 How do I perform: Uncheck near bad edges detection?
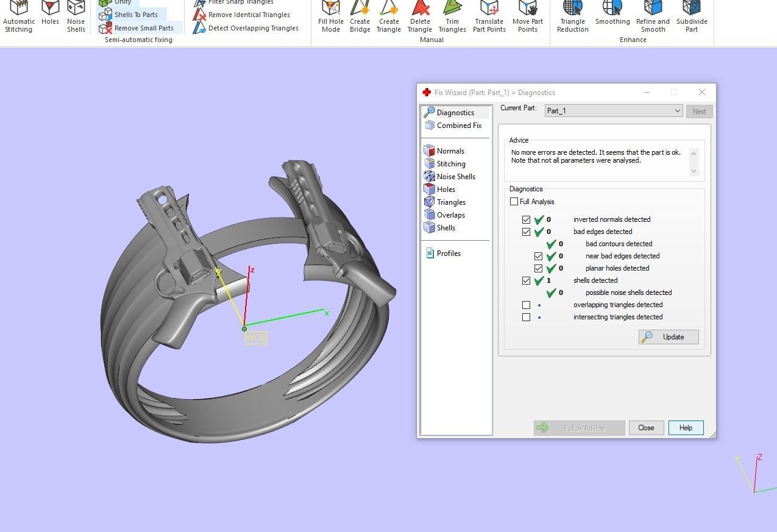tap(538, 256)
